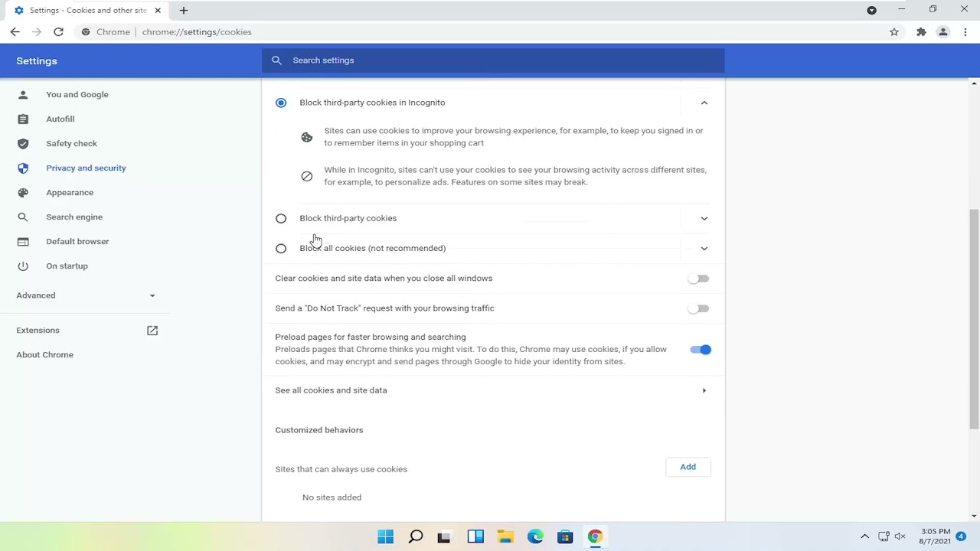Viewport: 980px width, 551px height.
Task: Open See all cookies and site data
Action: click(x=493, y=390)
